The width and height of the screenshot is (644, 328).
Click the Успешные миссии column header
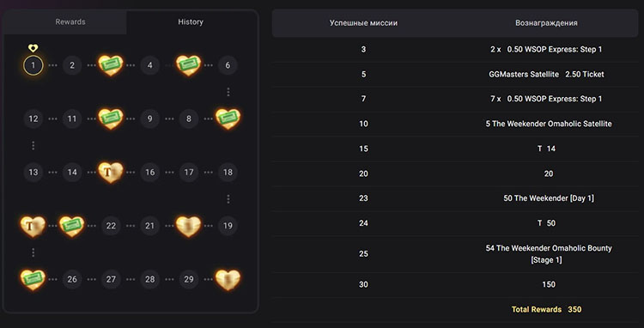[x=363, y=23]
